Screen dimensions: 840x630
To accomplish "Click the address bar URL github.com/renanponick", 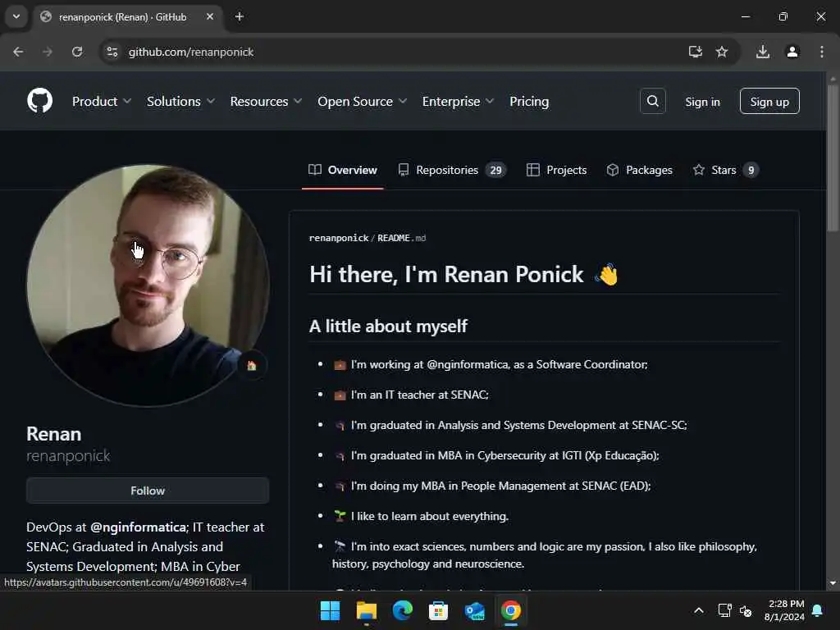I will (x=191, y=52).
